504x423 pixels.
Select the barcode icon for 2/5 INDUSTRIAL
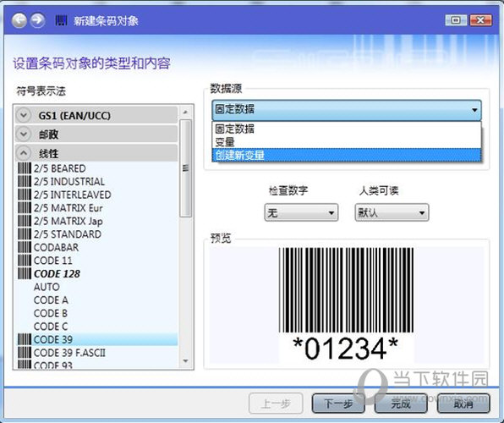25,181
